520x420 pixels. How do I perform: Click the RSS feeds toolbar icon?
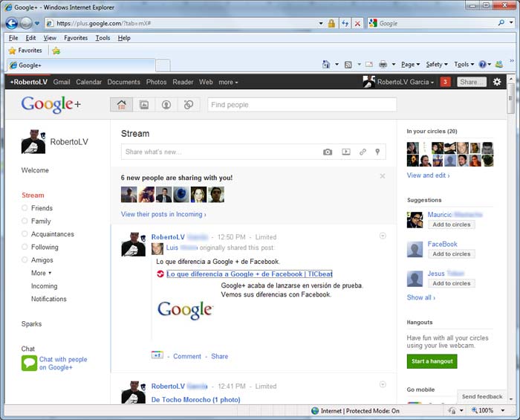tap(348, 65)
